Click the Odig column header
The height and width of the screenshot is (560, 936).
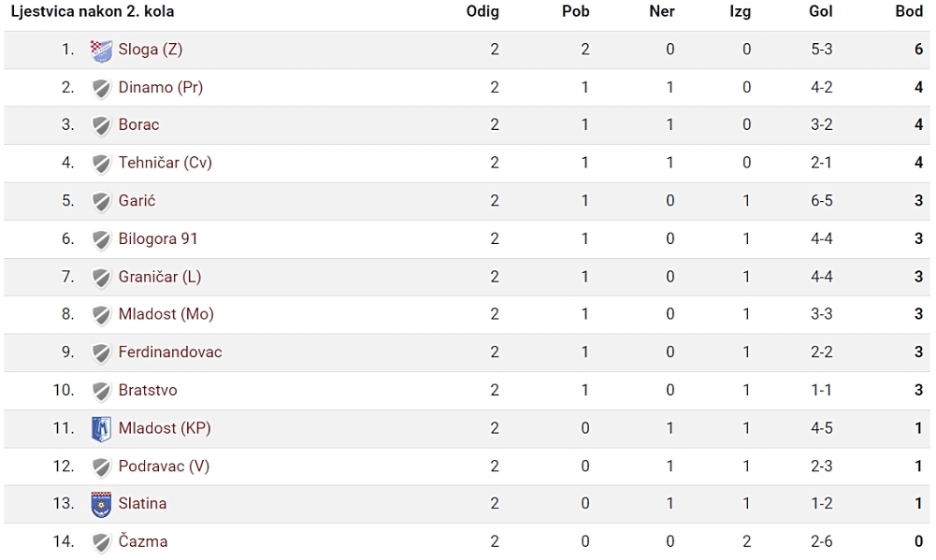tap(482, 12)
